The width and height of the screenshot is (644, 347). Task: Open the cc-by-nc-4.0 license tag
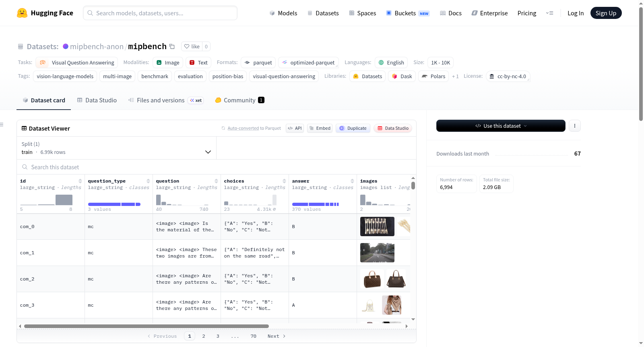coord(508,76)
